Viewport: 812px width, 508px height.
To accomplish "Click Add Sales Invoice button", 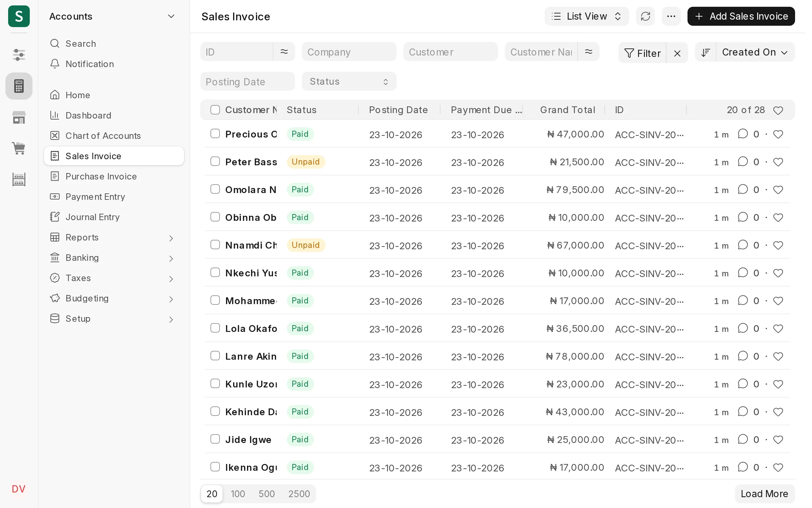I will tap(741, 16).
